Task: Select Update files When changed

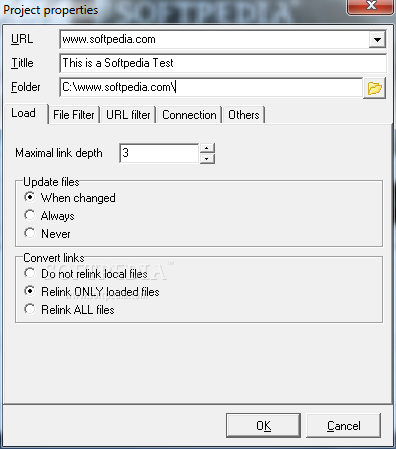Action: point(70,198)
